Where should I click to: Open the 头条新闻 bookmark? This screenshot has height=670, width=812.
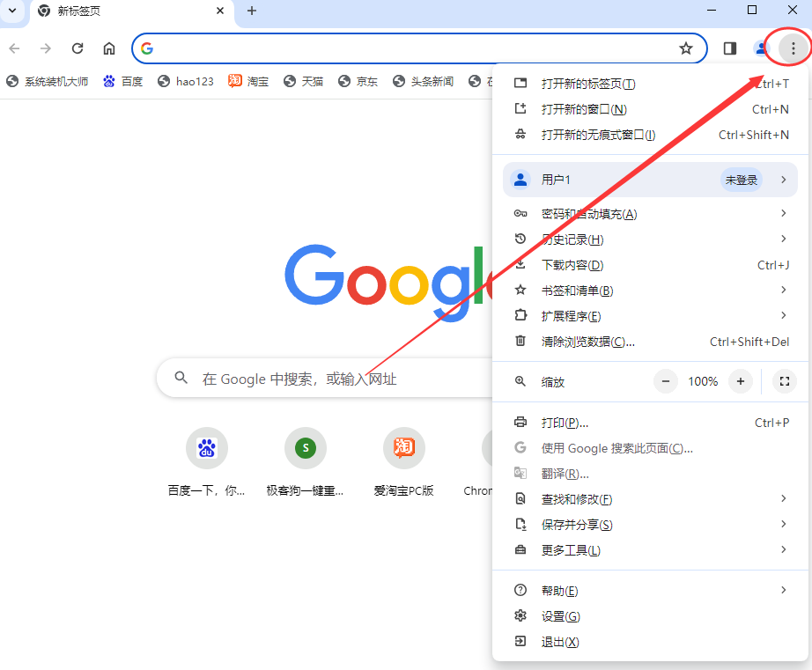point(423,81)
